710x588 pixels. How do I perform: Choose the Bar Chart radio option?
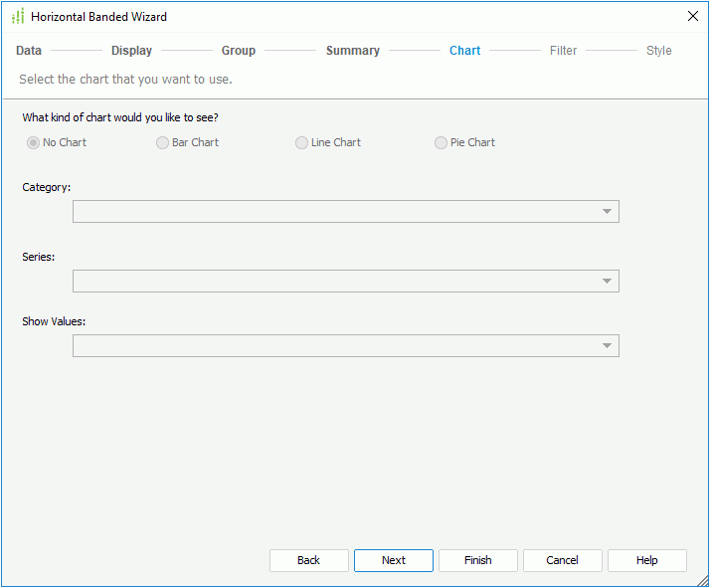point(163,142)
